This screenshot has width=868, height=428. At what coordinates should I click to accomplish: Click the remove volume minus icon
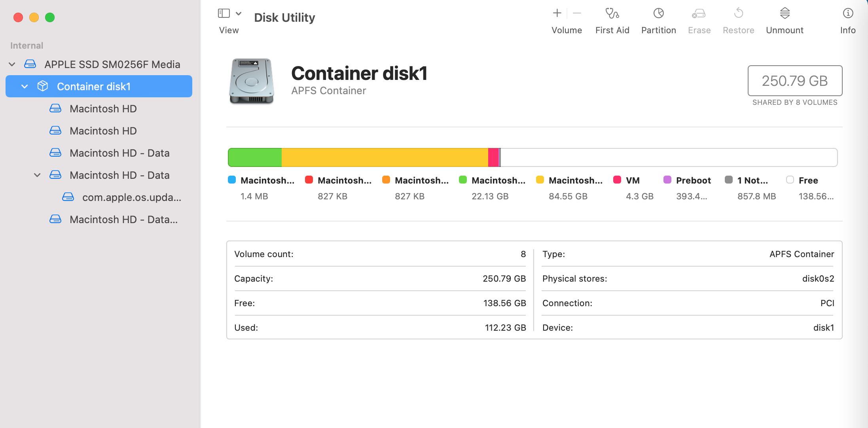(577, 13)
